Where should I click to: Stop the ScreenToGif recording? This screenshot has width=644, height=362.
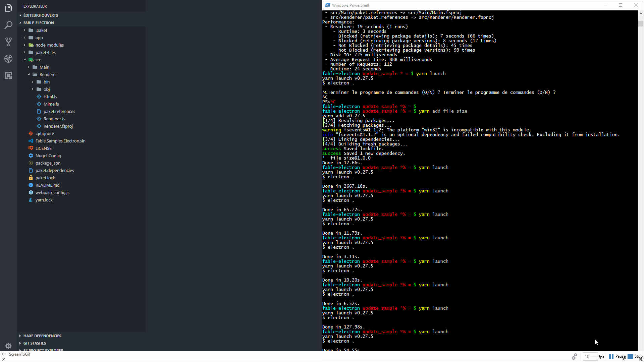tap(636, 357)
